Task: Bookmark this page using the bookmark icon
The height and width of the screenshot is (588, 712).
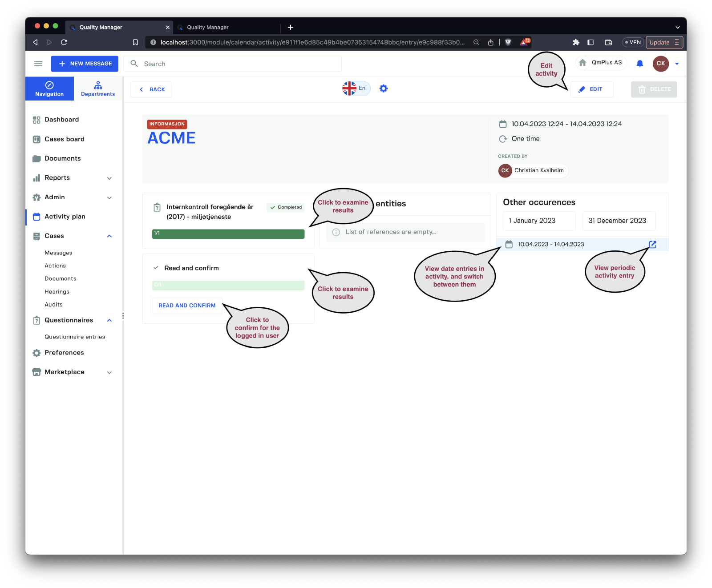Action: 135,42
